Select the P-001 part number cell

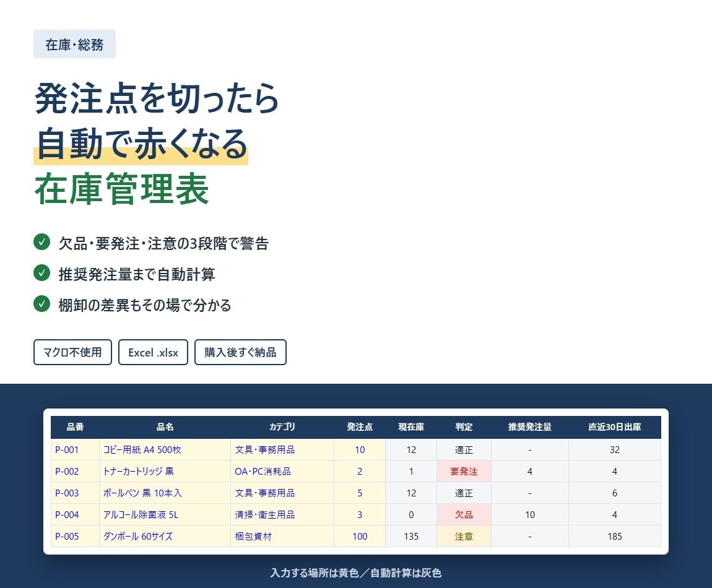point(75,449)
